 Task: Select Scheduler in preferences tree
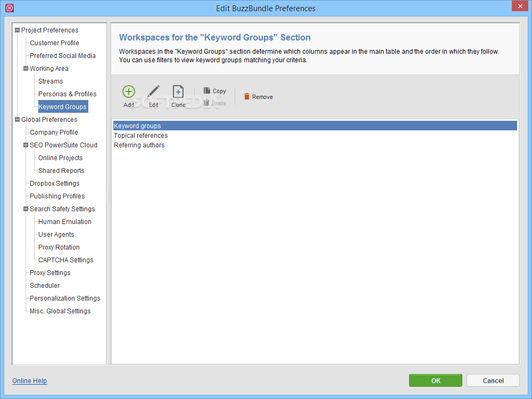click(x=45, y=286)
